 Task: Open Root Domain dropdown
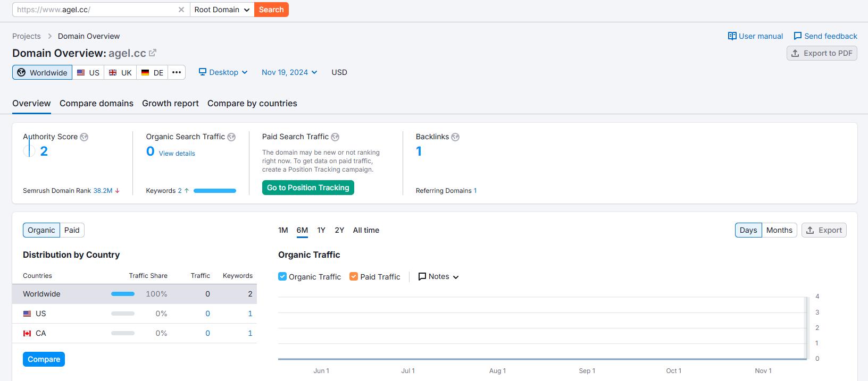(x=222, y=10)
